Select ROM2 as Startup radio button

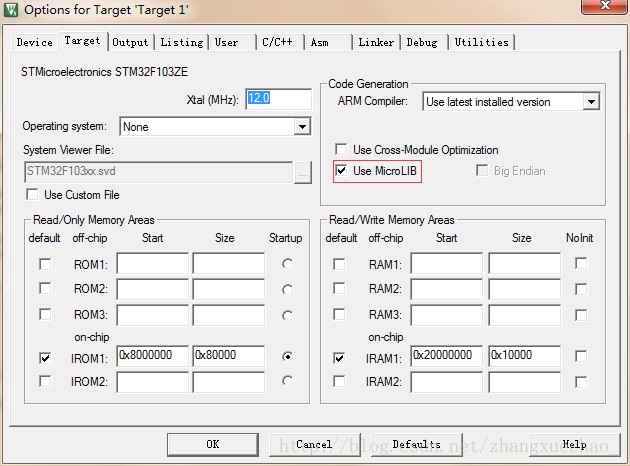point(287,290)
